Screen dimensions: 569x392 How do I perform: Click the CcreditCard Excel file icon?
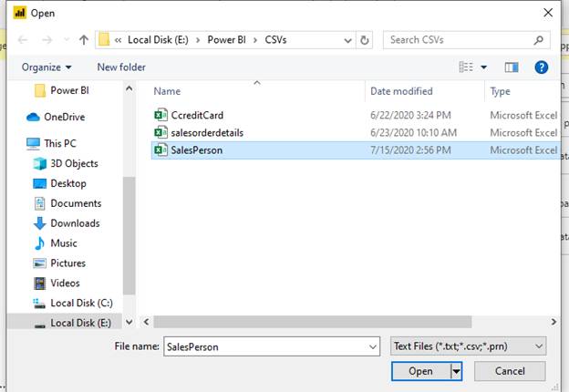pos(160,115)
